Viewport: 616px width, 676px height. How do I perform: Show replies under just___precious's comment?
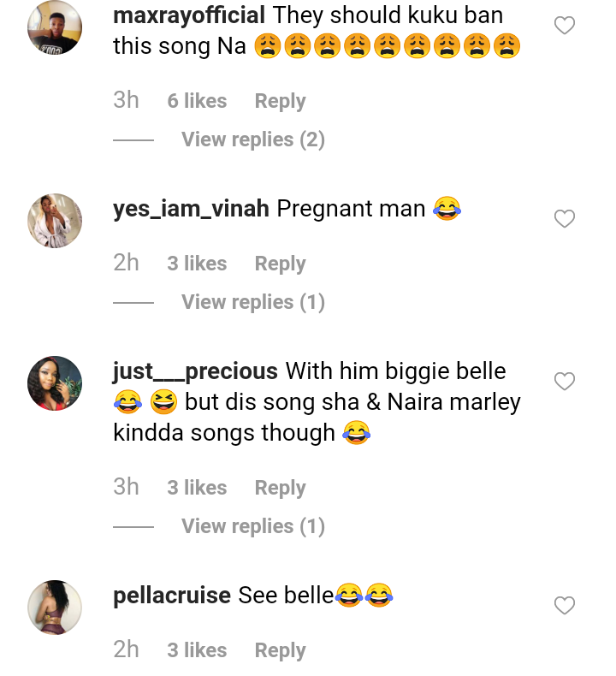pyautogui.click(x=252, y=526)
